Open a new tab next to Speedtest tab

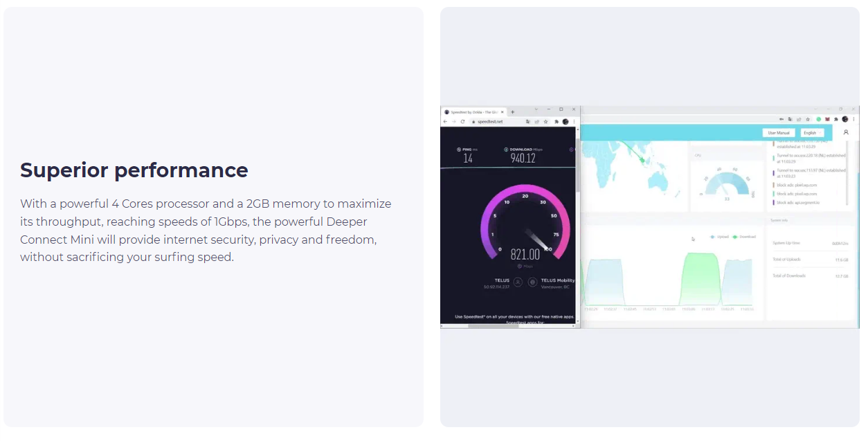(512, 111)
